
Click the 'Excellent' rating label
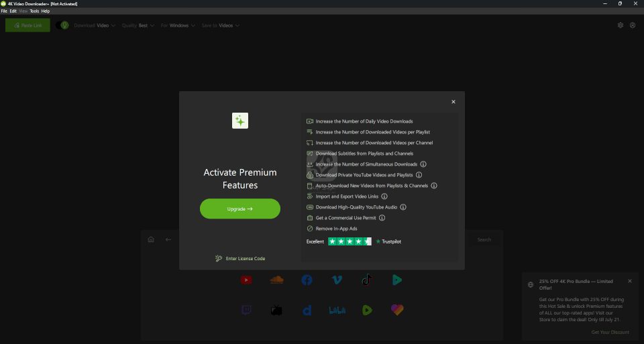pos(315,241)
